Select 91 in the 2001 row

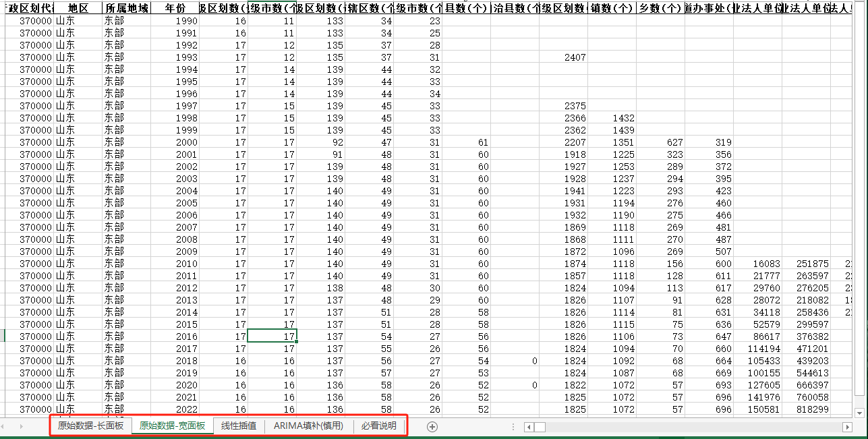320,154
